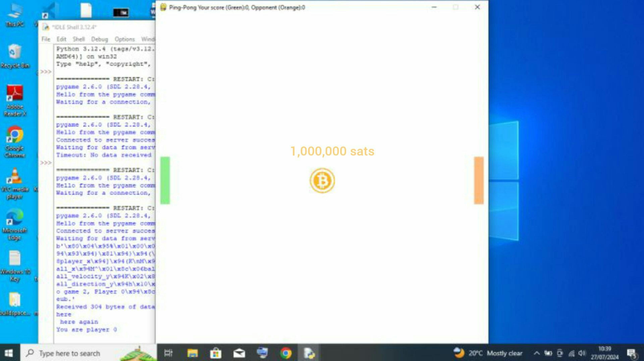Screen dimensions: 644x361
Task: Click orange paddle on right side
Action: click(x=478, y=180)
